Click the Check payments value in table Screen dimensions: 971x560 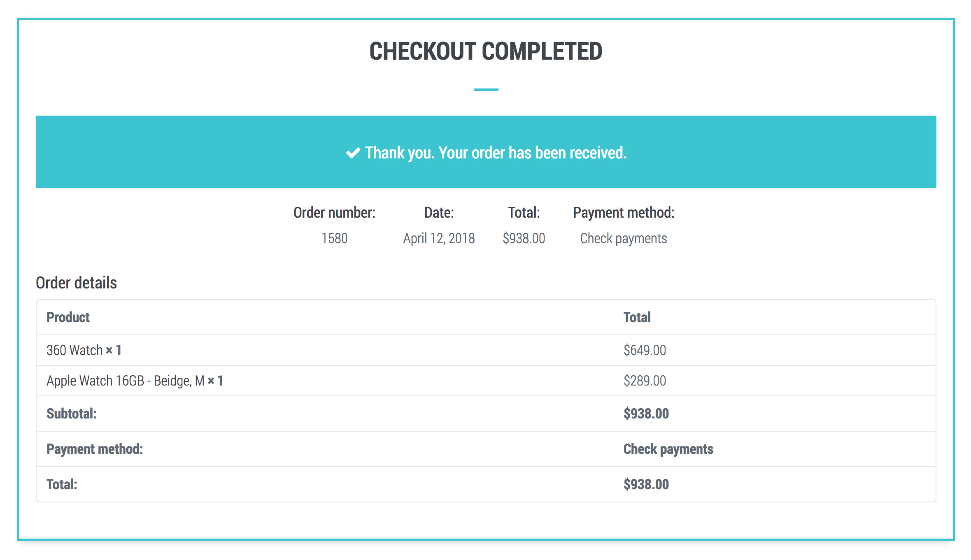(668, 449)
